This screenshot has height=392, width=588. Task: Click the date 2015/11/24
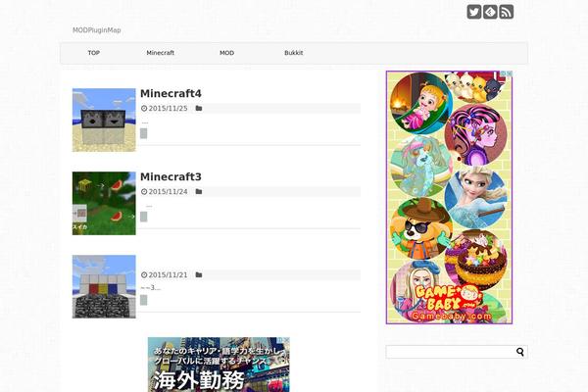[x=168, y=192]
